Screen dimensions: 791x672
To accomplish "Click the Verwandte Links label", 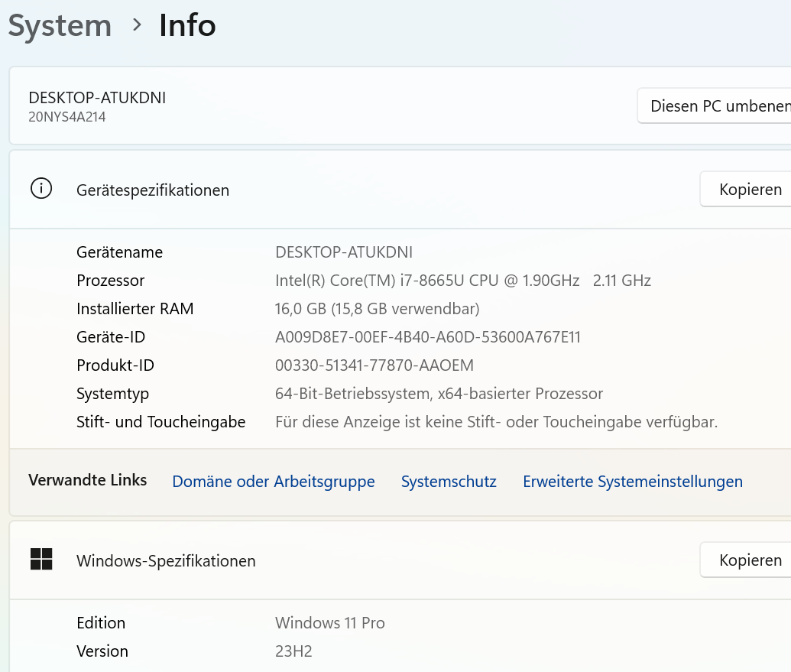I will [x=87, y=480].
